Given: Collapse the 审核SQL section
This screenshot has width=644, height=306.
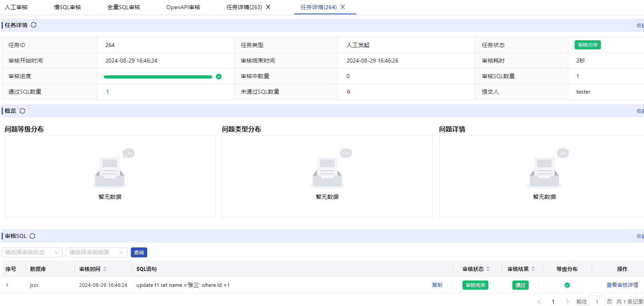Looking at the screenshot, I should click(640, 236).
